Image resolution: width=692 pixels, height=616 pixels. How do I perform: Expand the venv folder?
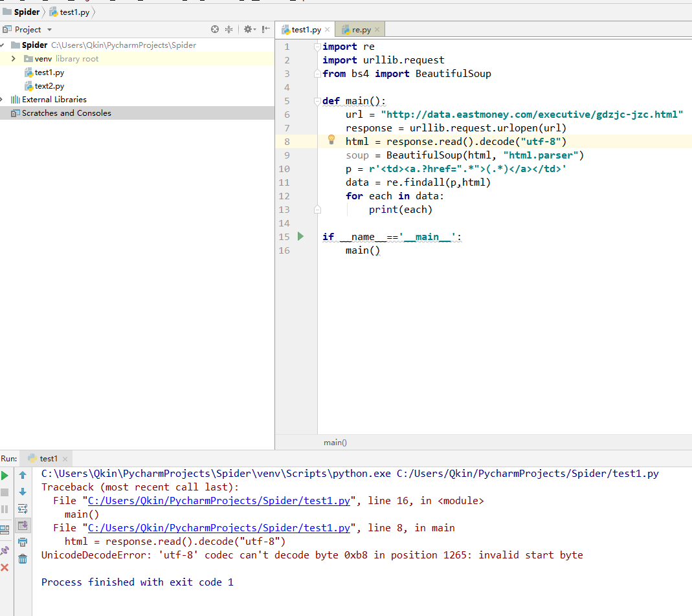[13, 59]
